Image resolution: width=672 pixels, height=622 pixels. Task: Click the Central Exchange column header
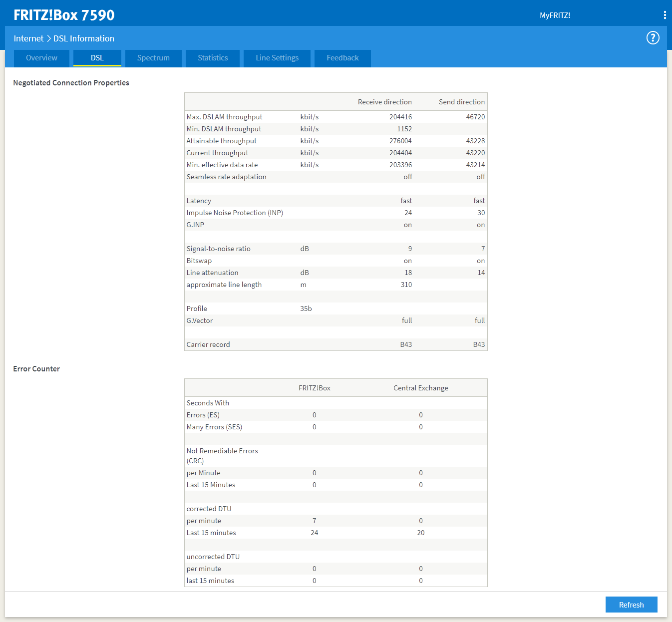pyautogui.click(x=420, y=388)
